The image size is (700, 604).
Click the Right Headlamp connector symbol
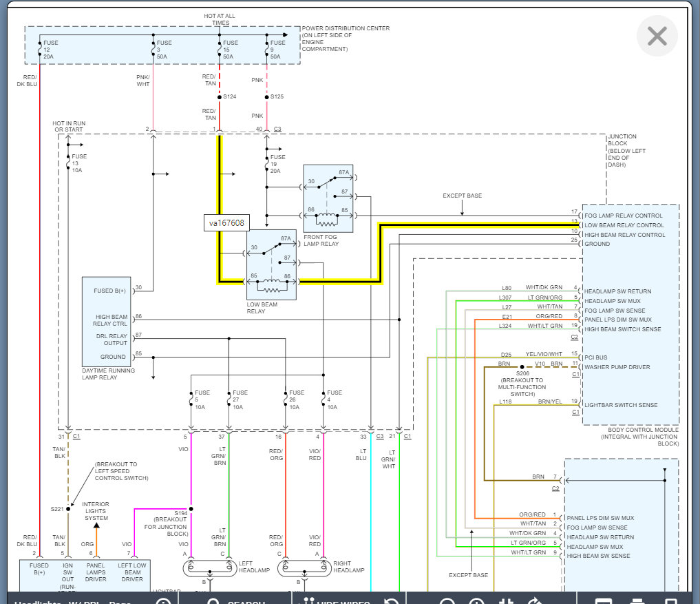pos(303,568)
